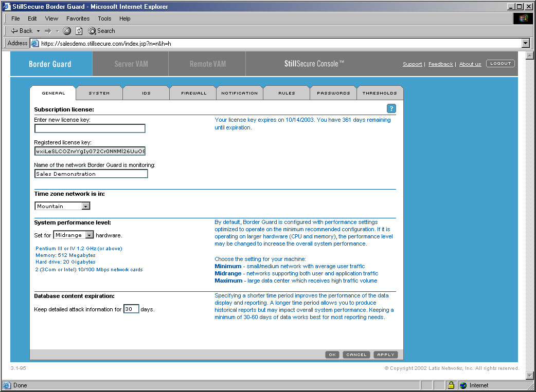
Task: Click the page scrollbar up arrow
Action: [529, 55]
